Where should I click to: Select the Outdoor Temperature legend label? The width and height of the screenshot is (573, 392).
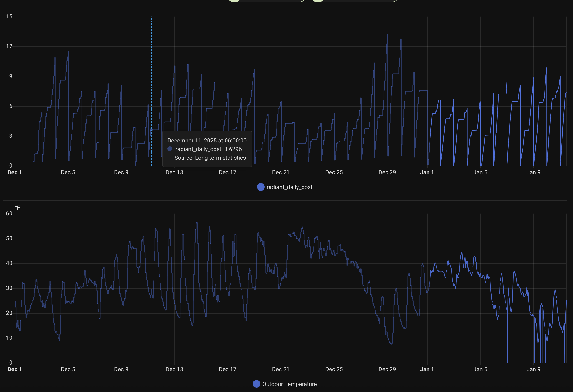(x=289, y=384)
